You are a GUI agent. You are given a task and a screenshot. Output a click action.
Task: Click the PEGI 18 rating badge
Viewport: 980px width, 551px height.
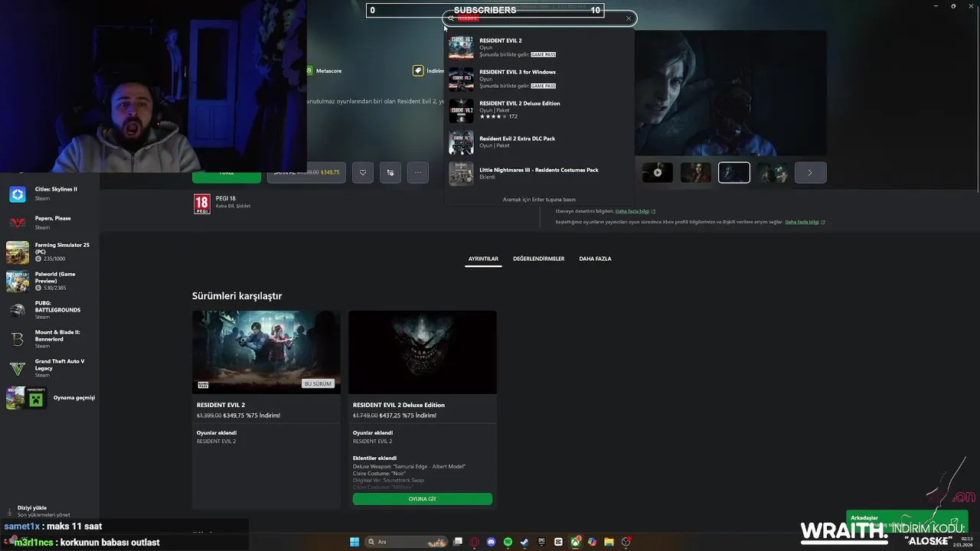click(x=202, y=204)
